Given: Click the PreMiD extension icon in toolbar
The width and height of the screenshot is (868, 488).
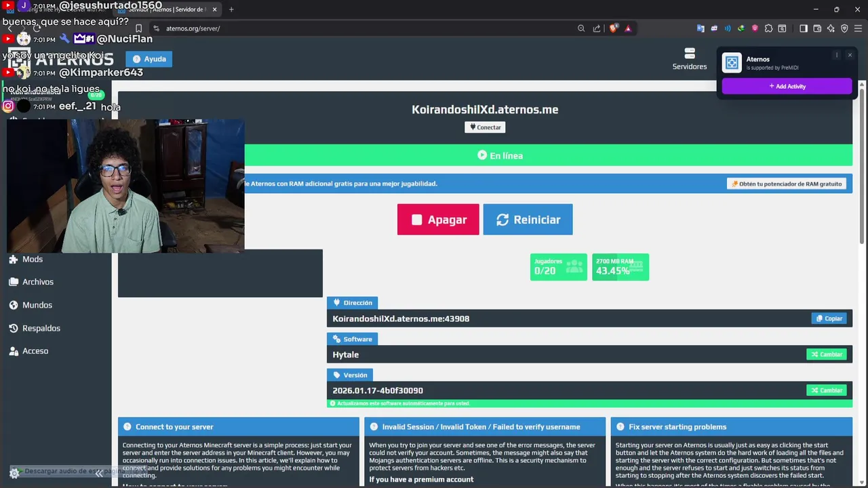Looking at the screenshot, I should tap(714, 28).
